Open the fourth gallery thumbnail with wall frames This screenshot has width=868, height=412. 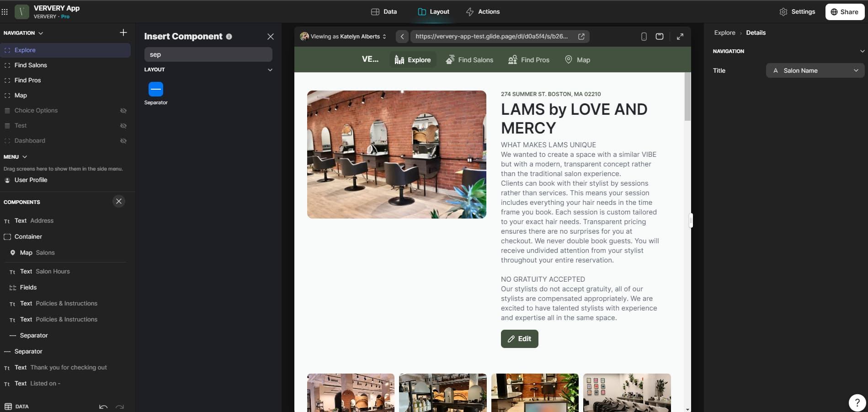click(x=627, y=393)
